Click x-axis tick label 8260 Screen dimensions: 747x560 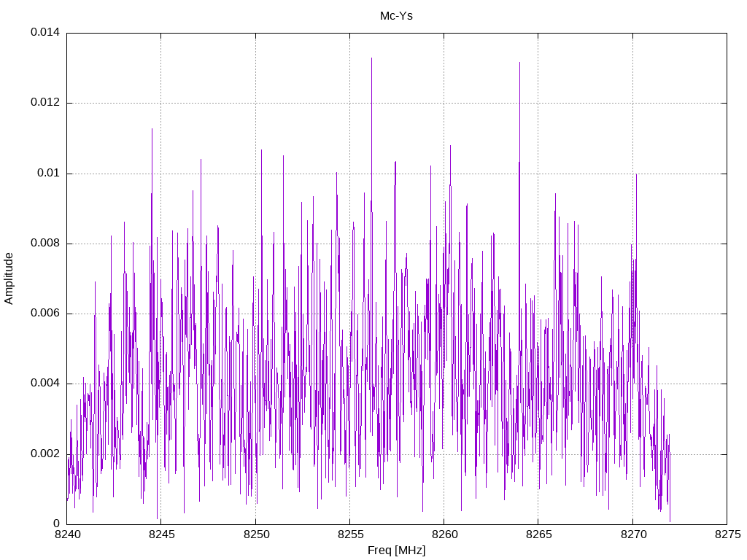click(x=444, y=534)
